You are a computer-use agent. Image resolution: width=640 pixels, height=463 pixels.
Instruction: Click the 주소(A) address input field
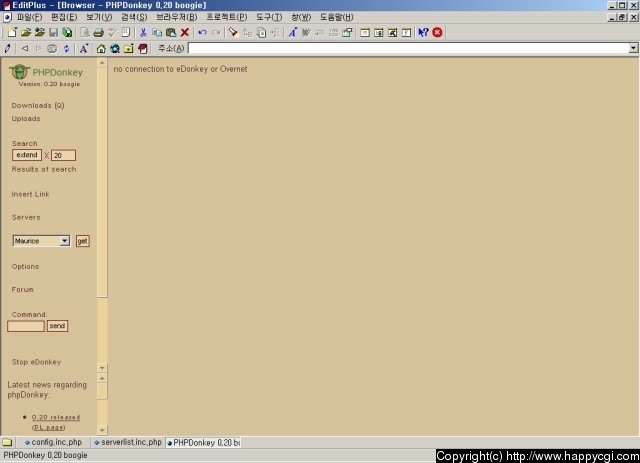click(408, 48)
